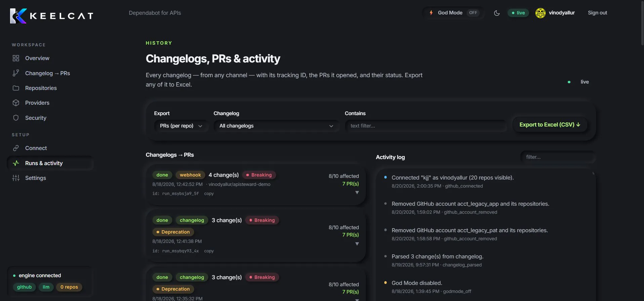Click the vinodyallur avatar image
The height and width of the screenshot is (301, 644).
pyautogui.click(x=541, y=13)
